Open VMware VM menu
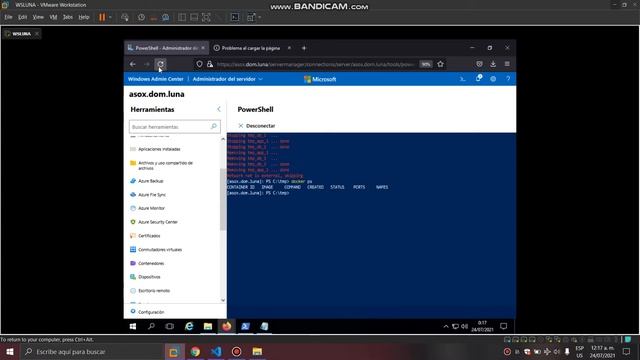The height and width of the screenshot is (360, 640). coord(53,17)
